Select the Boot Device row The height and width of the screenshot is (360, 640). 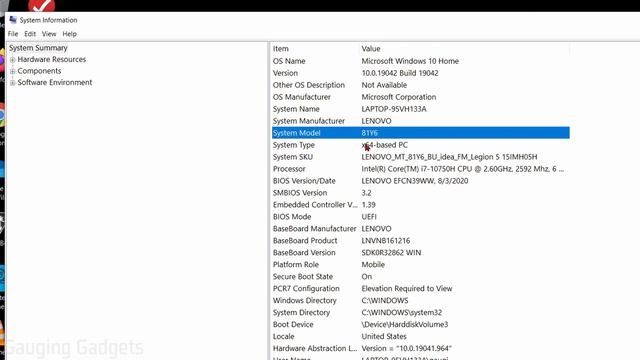point(420,324)
